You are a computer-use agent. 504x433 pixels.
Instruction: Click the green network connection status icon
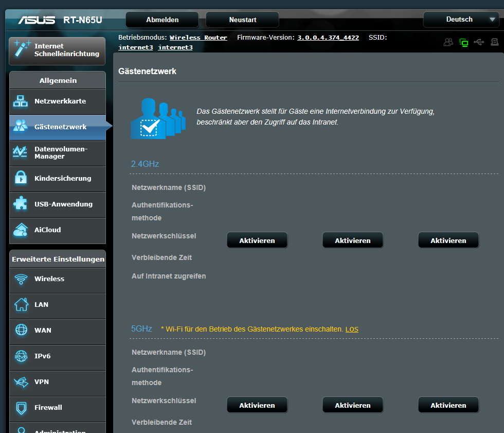(x=464, y=42)
